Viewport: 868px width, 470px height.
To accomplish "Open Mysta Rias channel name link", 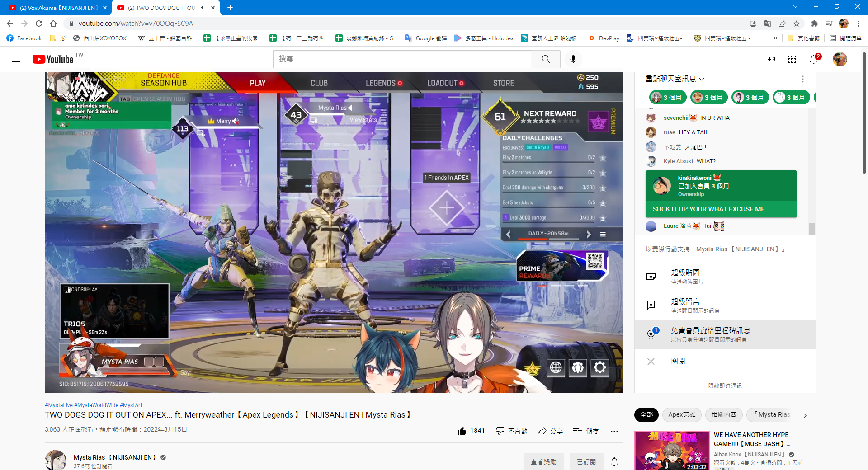I will [115, 457].
